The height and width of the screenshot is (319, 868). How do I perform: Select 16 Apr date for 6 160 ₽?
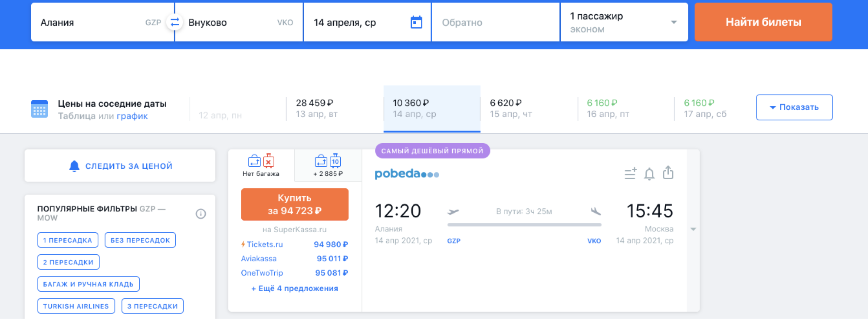coord(626,109)
